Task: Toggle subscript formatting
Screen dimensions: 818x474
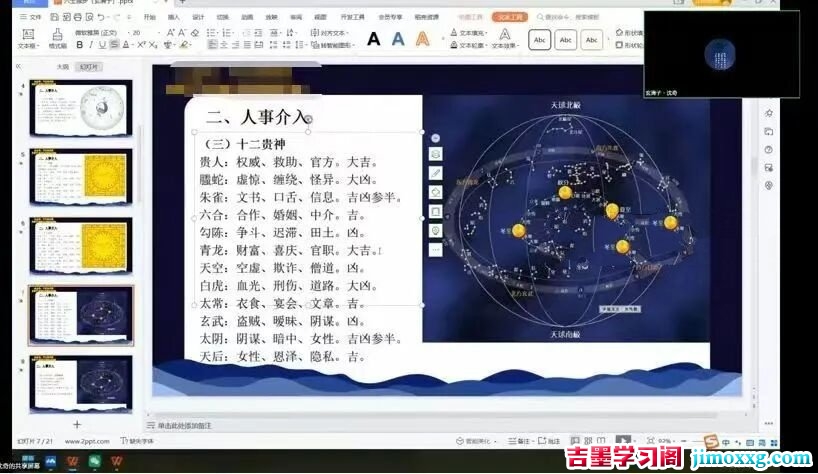Action: (153, 45)
